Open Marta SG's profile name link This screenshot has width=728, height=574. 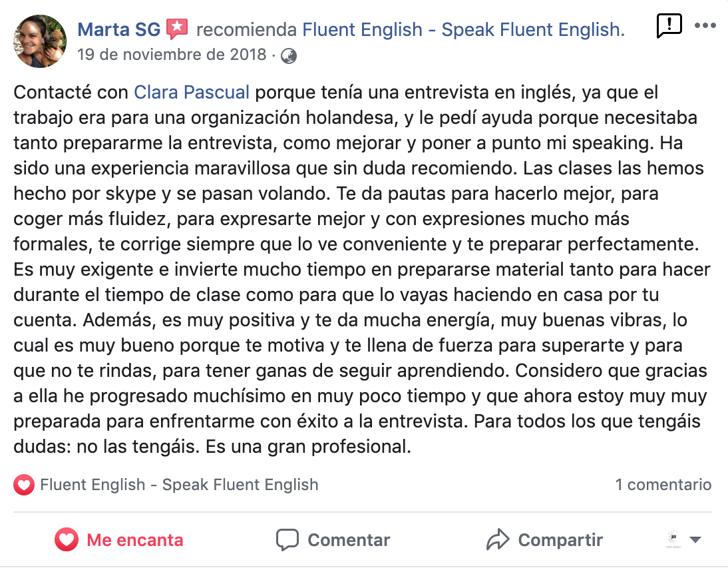coord(119,30)
